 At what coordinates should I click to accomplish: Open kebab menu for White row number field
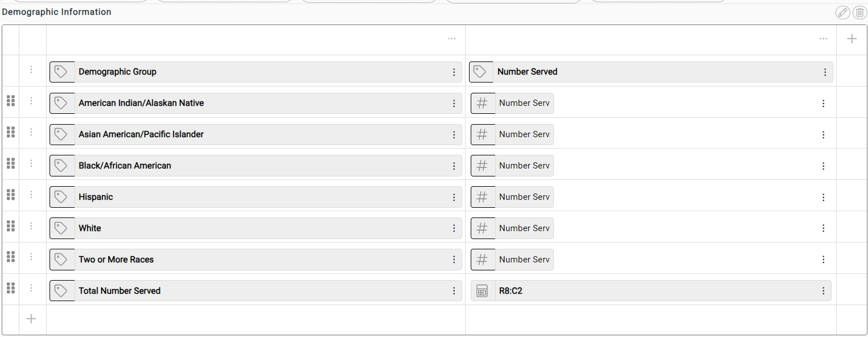[823, 228]
